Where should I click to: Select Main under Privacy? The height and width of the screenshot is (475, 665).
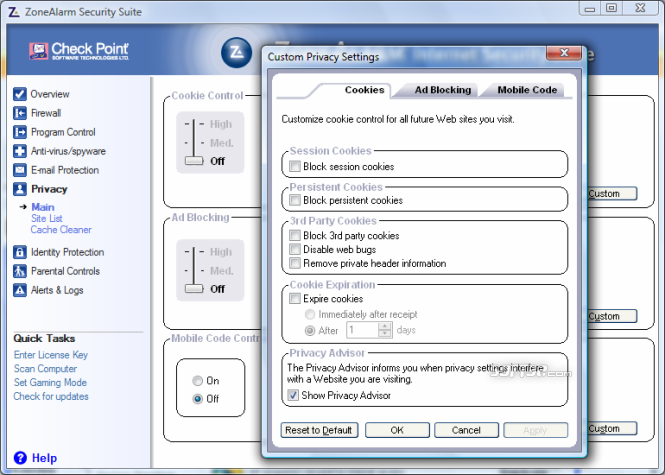point(43,207)
